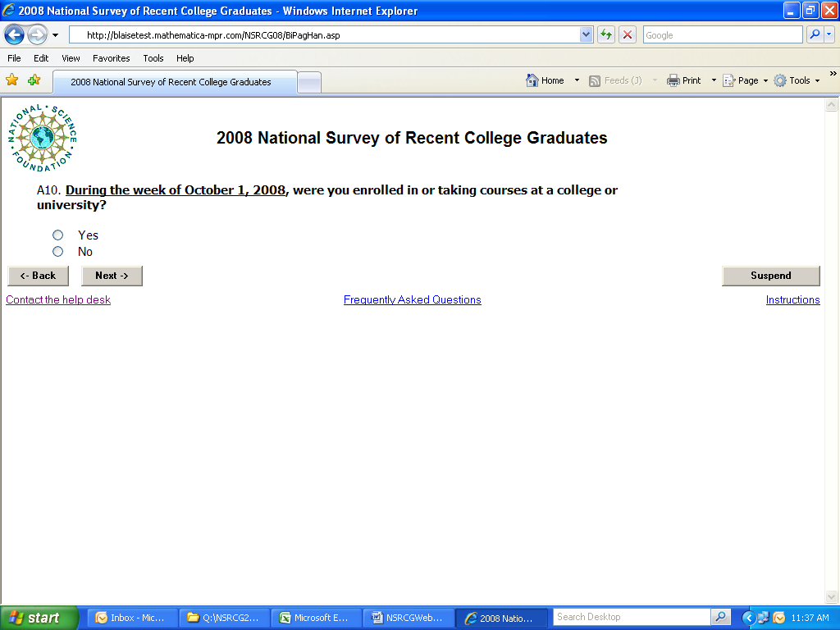Open the Instructions link
Screen dimensions: 840x630
[x=793, y=300]
